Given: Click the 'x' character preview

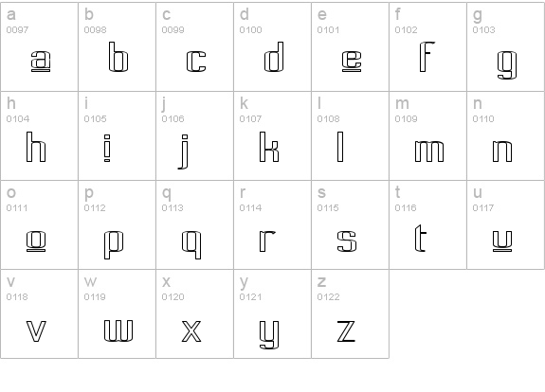Looking at the screenshot, I should coord(194,313).
